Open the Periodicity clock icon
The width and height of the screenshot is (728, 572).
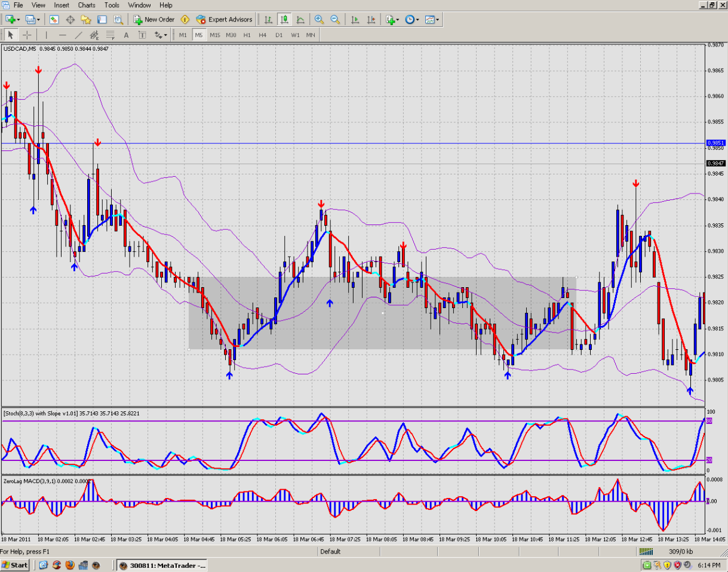[410, 19]
